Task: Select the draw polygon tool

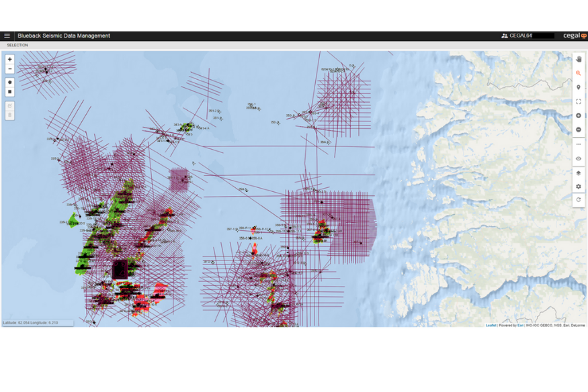Action: click(x=10, y=82)
